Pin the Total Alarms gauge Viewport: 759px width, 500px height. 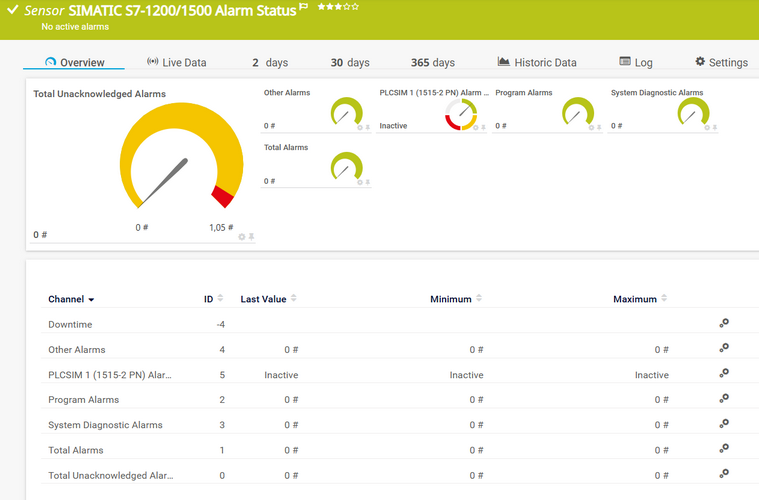click(x=367, y=182)
